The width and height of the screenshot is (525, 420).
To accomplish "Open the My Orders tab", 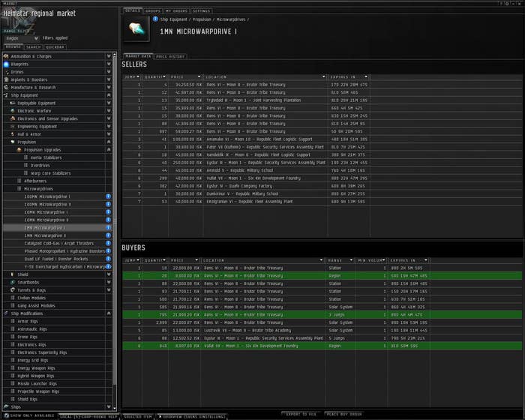I will pos(176,11).
